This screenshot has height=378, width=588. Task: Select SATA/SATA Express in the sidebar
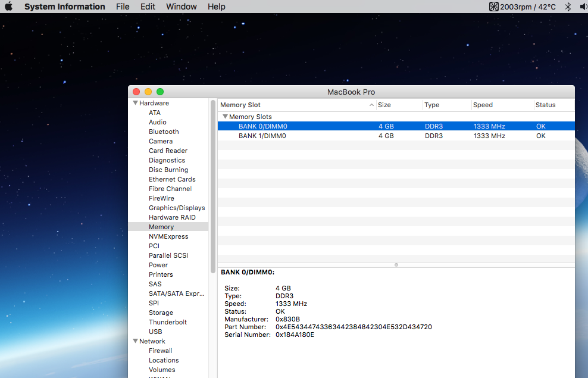point(176,293)
